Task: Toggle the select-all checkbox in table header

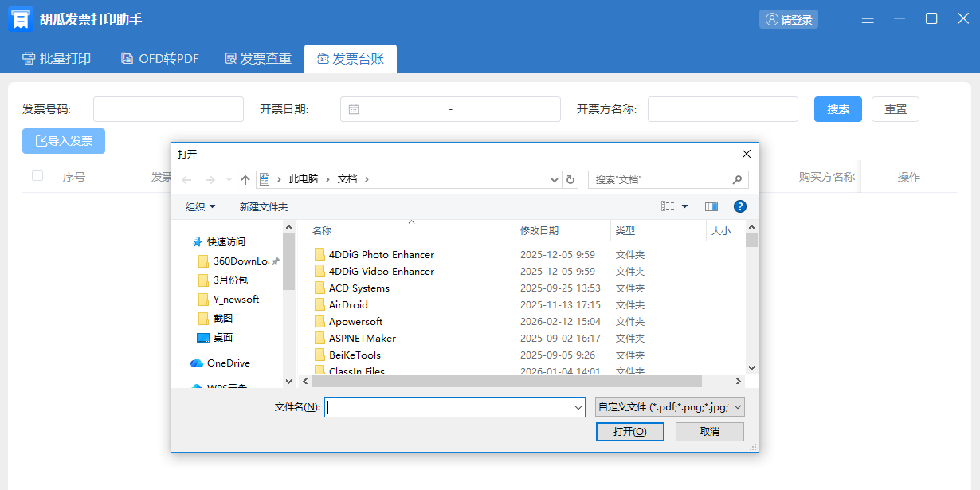Action: (37, 176)
